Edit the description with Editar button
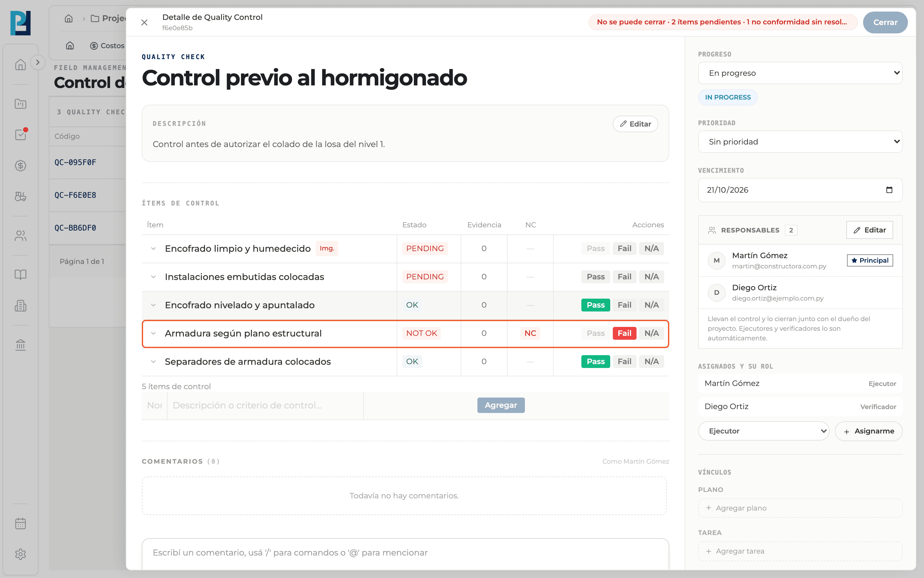Image resolution: width=924 pixels, height=578 pixels. point(635,124)
